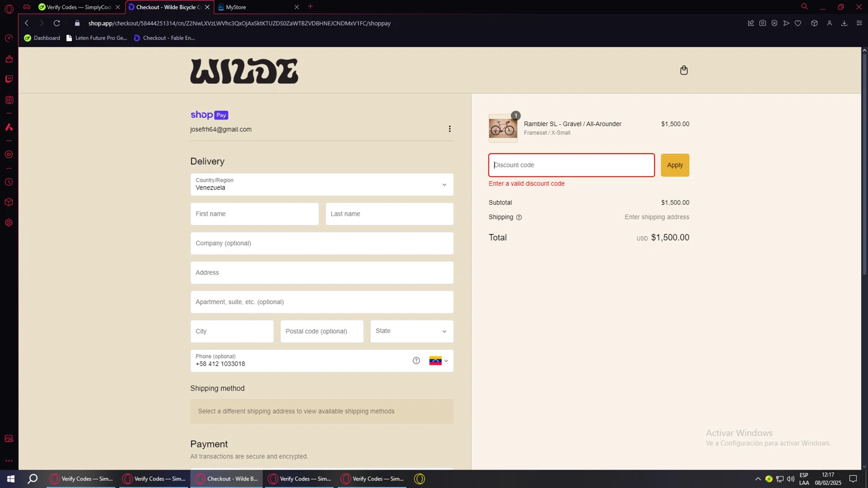Open the Leten Future Pro bookmark
This screenshot has width=868, height=488.
click(97, 38)
